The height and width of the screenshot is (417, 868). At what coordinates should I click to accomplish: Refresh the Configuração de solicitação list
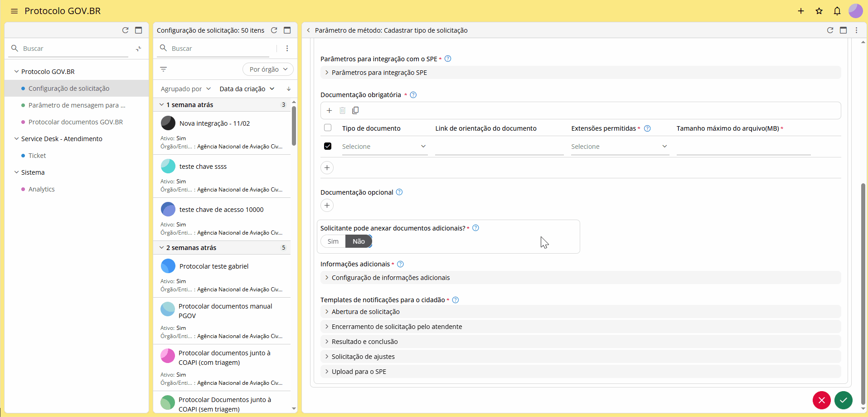point(274,30)
